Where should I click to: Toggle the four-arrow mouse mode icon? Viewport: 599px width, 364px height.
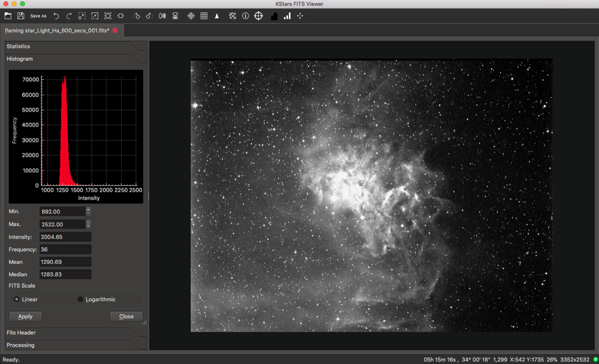point(300,16)
